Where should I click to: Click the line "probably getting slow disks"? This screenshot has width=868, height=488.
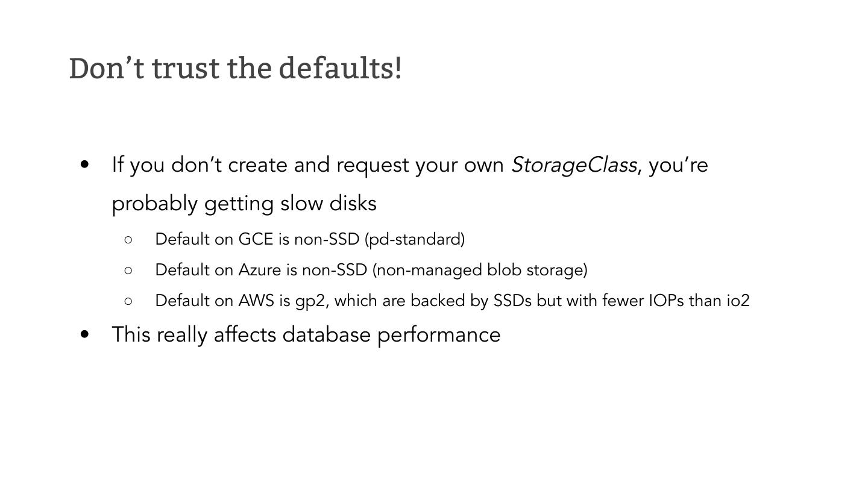[244, 204]
